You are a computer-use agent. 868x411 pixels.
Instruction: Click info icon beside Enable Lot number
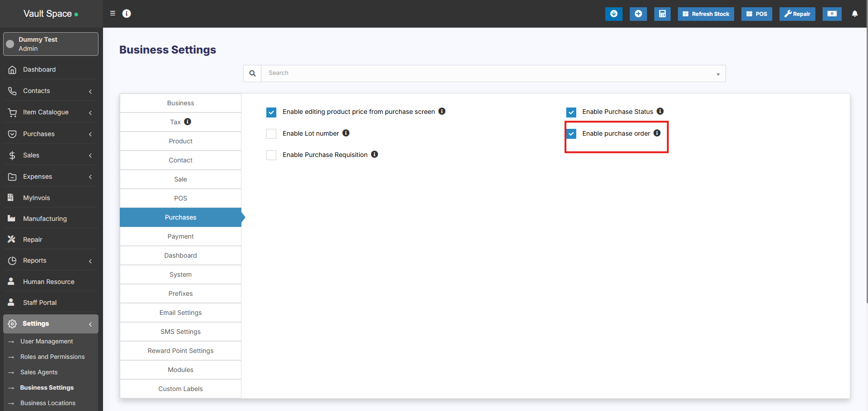pyautogui.click(x=346, y=133)
